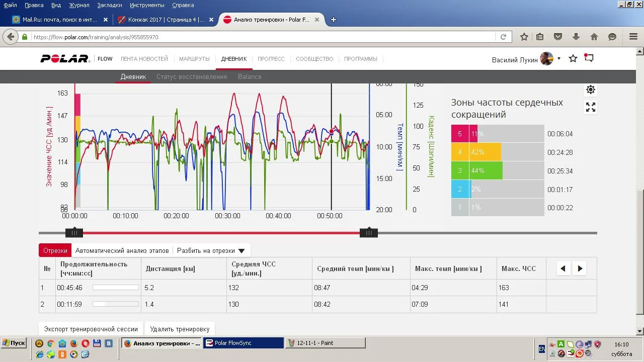Open the Firefox hamburger menu
644x362 pixels.
pos(633,37)
